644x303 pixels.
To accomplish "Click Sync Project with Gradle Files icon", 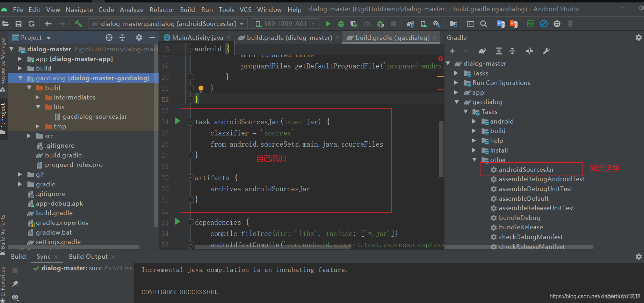I will [410, 24].
